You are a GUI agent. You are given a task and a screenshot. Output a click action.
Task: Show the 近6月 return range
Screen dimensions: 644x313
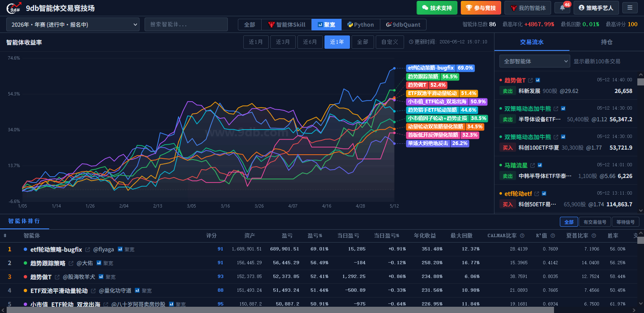coord(310,42)
